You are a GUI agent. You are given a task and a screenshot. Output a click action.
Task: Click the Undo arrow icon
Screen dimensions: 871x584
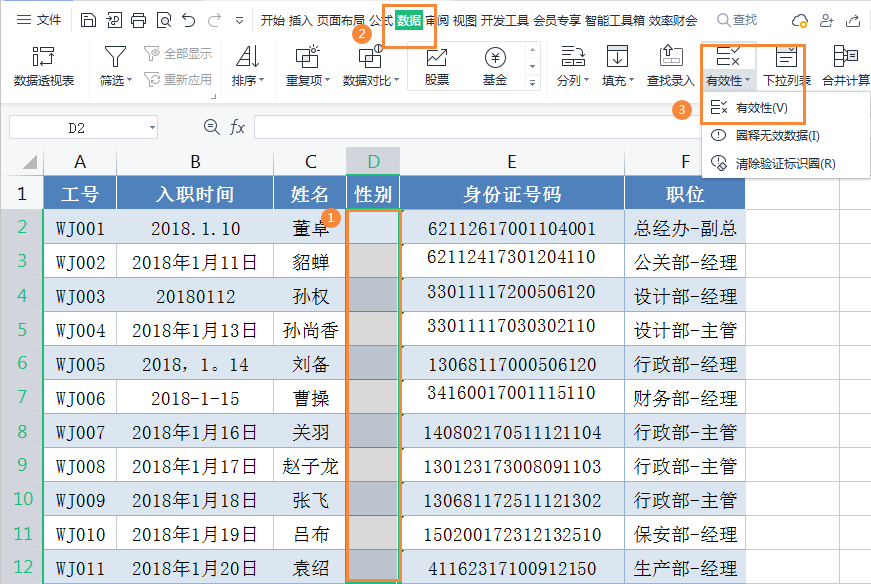coord(189,21)
